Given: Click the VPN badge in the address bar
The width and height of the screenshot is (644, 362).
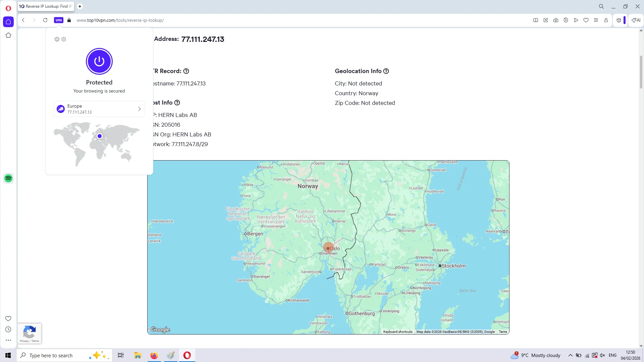Looking at the screenshot, I should (x=59, y=20).
